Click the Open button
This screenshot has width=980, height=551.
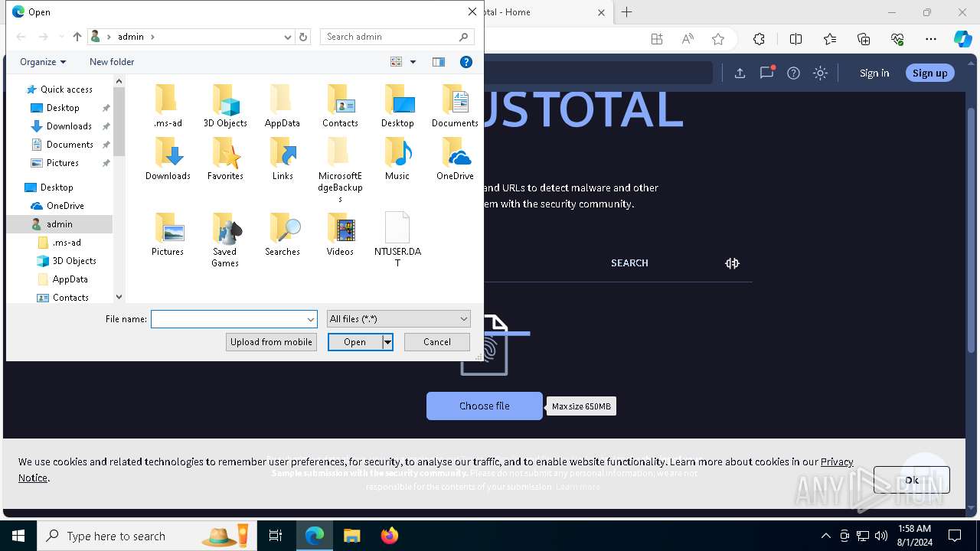click(355, 342)
